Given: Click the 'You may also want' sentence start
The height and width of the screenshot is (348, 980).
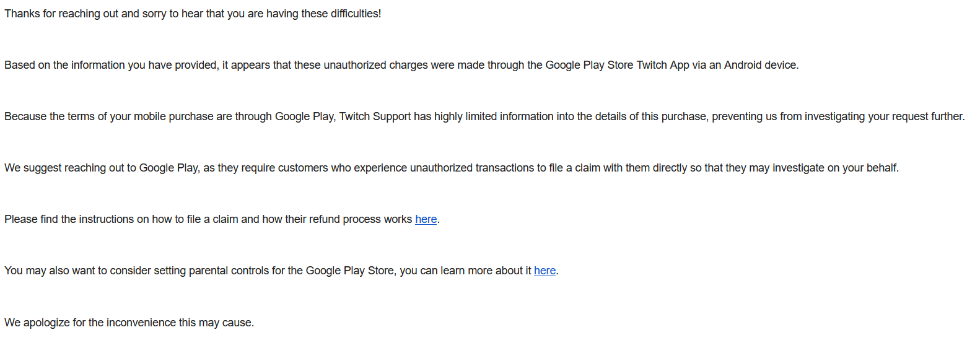Looking at the screenshot, I should tap(50, 271).
